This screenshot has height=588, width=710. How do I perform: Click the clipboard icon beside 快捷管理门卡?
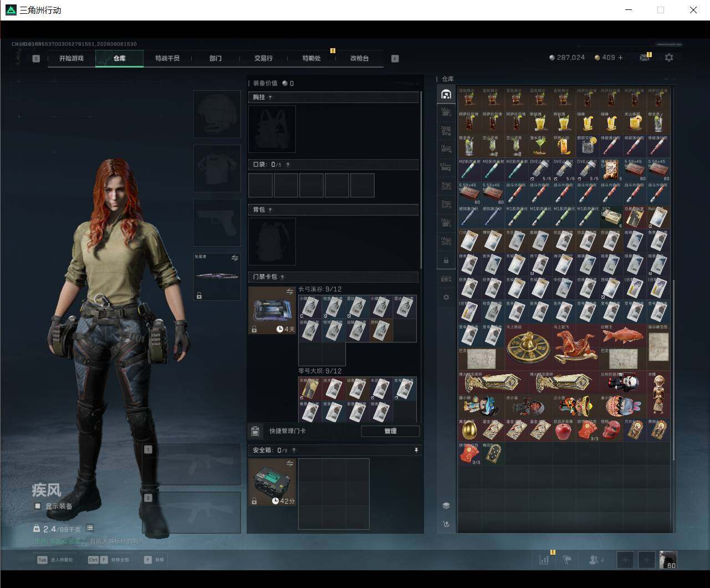point(256,431)
